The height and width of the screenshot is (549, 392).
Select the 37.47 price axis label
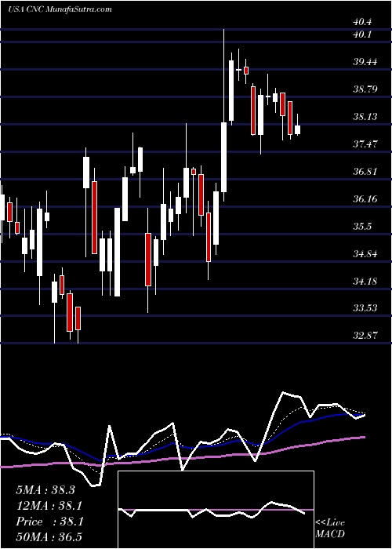tap(365, 144)
